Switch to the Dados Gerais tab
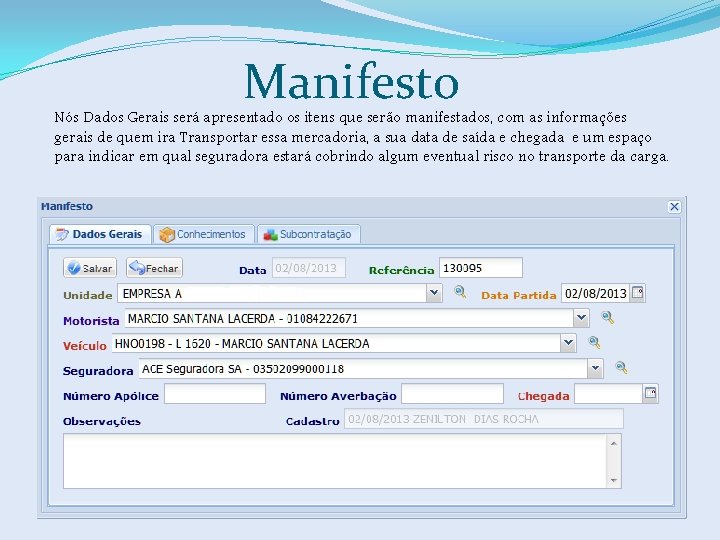 coord(100,234)
